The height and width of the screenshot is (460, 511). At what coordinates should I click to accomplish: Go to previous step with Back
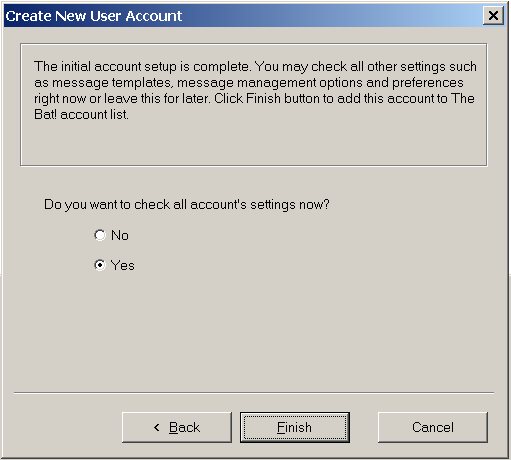177,427
